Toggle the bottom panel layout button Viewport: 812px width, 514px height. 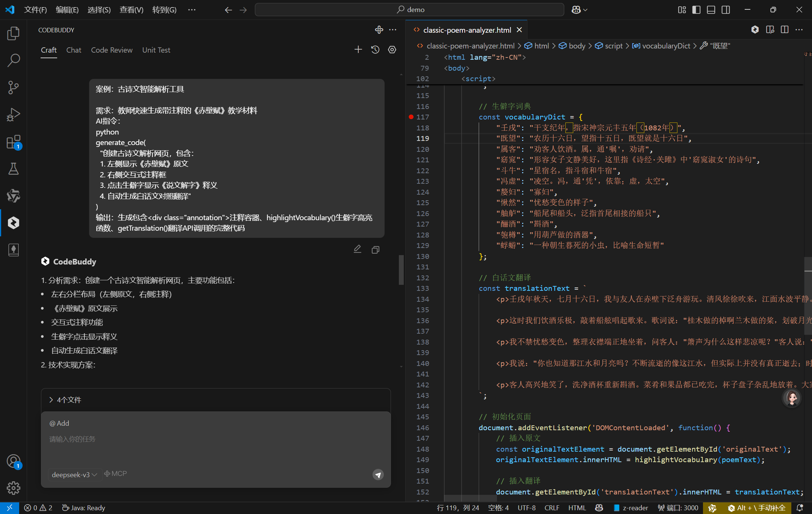click(x=711, y=10)
